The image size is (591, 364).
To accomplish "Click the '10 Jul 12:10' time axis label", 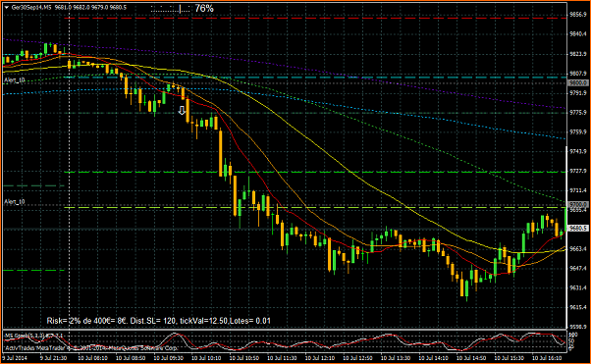I will (x=320, y=358).
